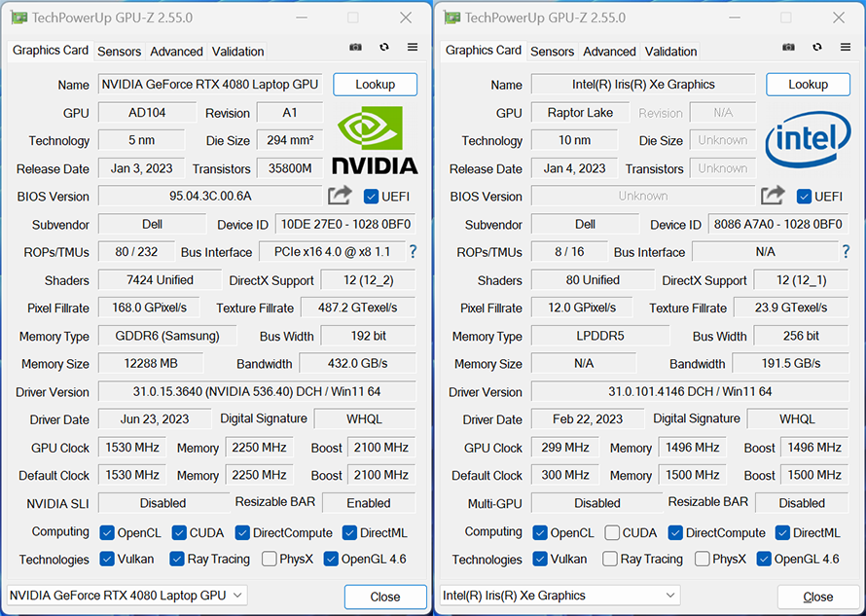Viewport: 866px width, 616px height.
Task: Click the 191.5 GB/s bandwidth value
Action: point(790,364)
